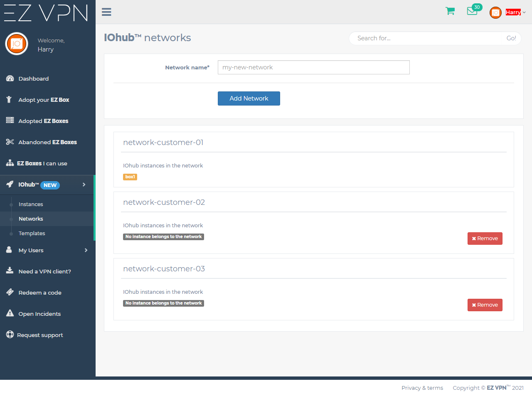Image resolution: width=532 pixels, height=396 pixels.
Task: Open Need a VPN client? page
Action: pyautogui.click(x=45, y=271)
